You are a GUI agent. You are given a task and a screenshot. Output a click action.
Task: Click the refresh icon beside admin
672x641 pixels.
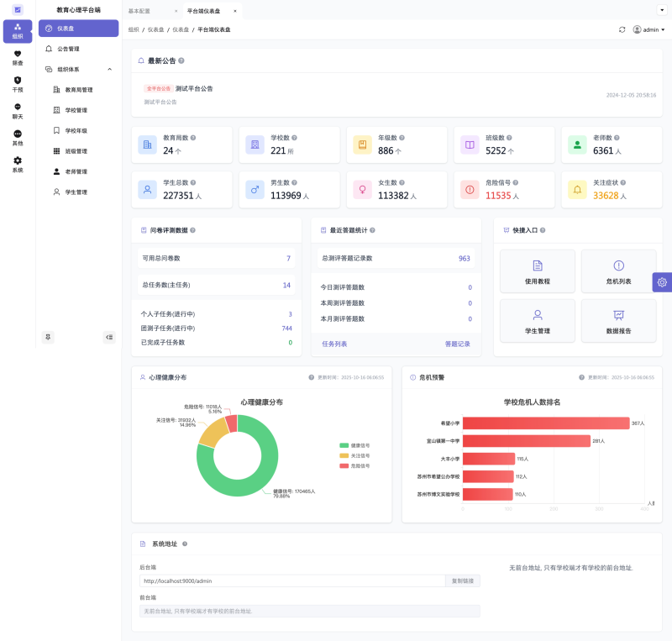point(622,29)
